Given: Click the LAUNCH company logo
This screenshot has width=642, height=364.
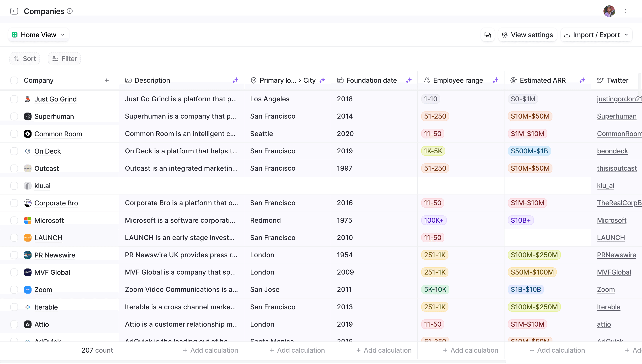Looking at the screenshot, I should [x=28, y=238].
